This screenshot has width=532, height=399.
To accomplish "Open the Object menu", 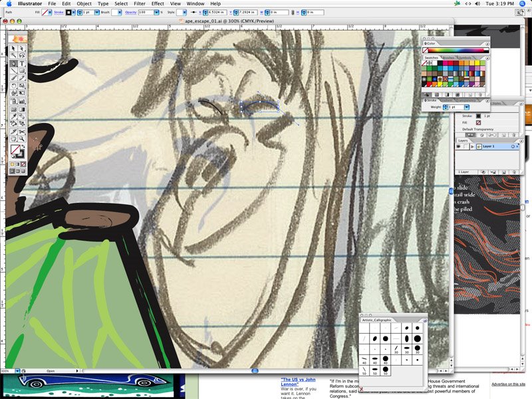I will click(x=84, y=3).
